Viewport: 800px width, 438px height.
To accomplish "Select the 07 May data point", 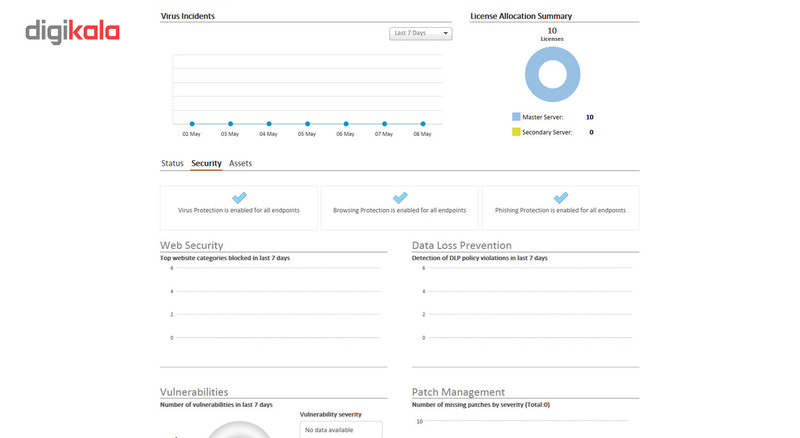I will point(385,124).
